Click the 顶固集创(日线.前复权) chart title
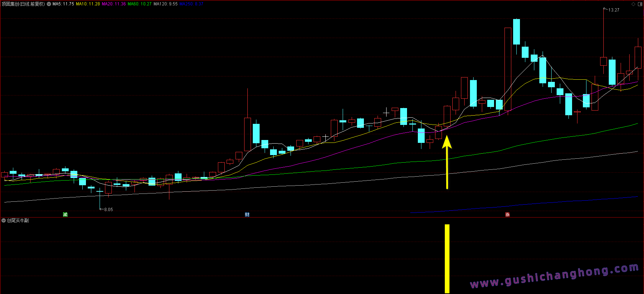This screenshot has width=644, height=294. click(x=23, y=4)
